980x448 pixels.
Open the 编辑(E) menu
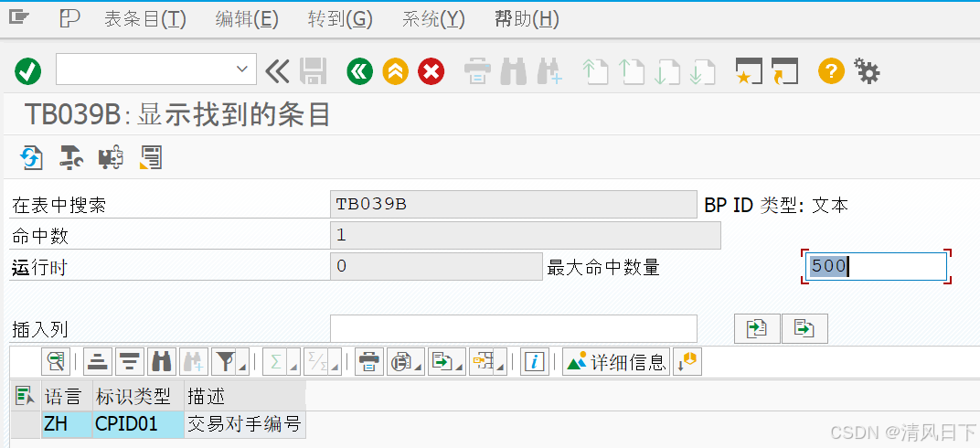[x=247, y=19]
